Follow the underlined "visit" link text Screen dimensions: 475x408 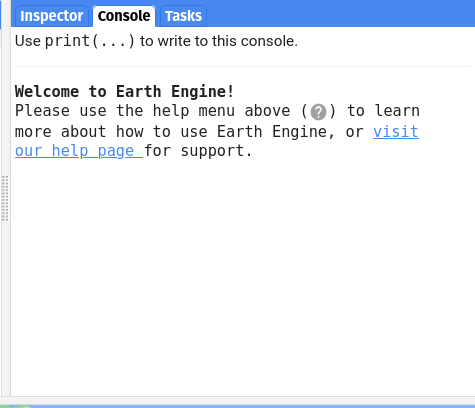[x=396, y=131]
